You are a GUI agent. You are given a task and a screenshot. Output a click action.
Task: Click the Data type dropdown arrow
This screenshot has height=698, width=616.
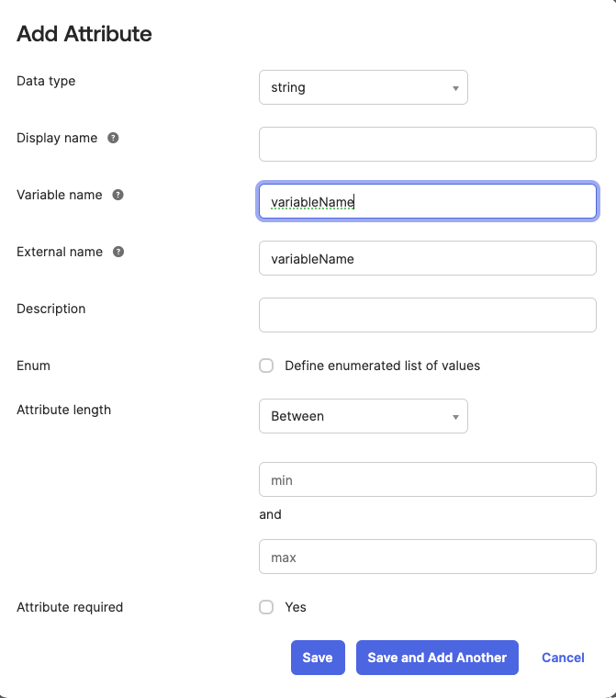(455, 88)
